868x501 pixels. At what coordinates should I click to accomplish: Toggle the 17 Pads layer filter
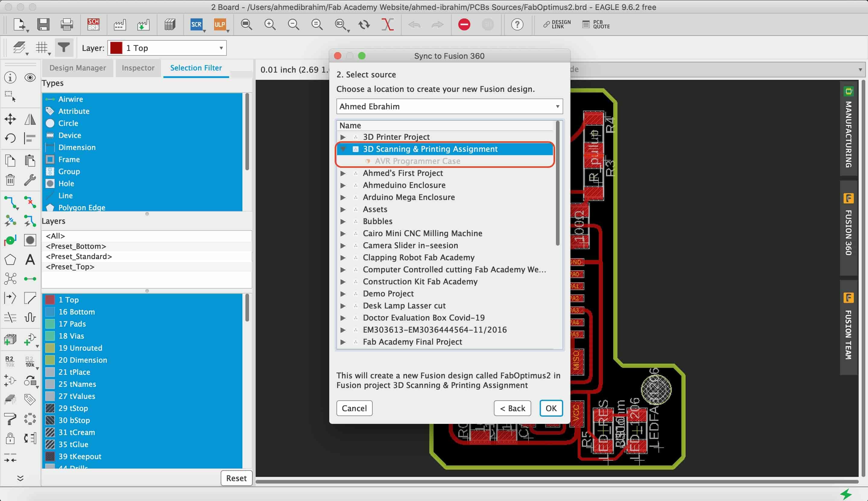[x=142, y=324]
